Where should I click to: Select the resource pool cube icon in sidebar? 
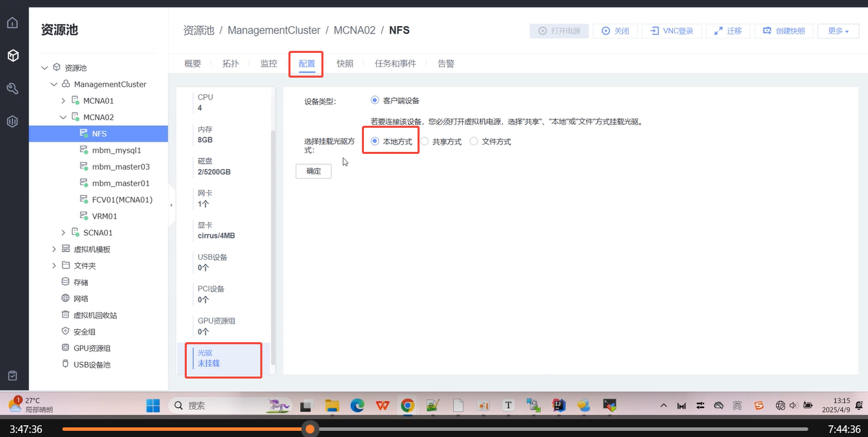tap(12, 56)
